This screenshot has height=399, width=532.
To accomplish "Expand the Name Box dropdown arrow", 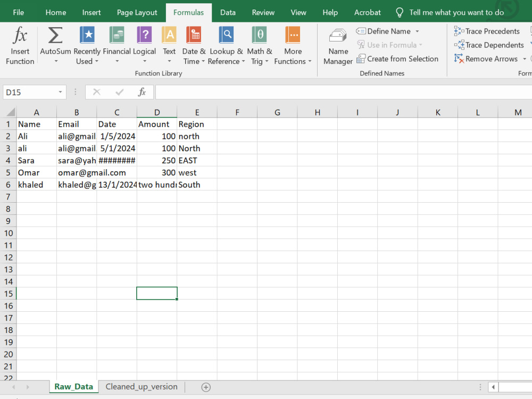I will pos(60,92).
